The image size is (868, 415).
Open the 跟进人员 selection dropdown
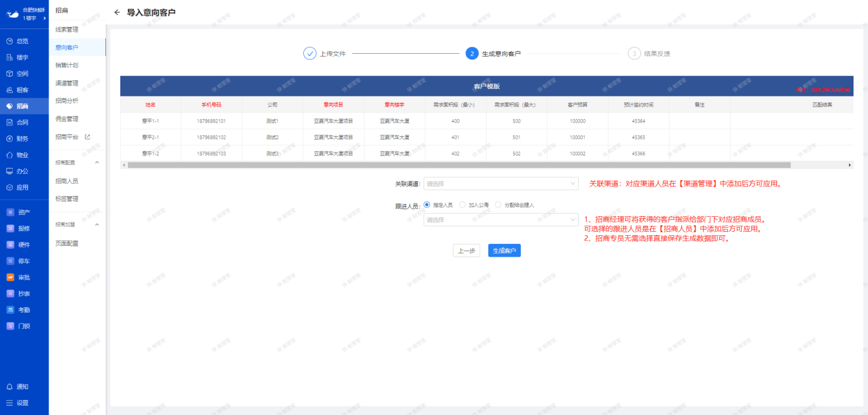point(501,220)
